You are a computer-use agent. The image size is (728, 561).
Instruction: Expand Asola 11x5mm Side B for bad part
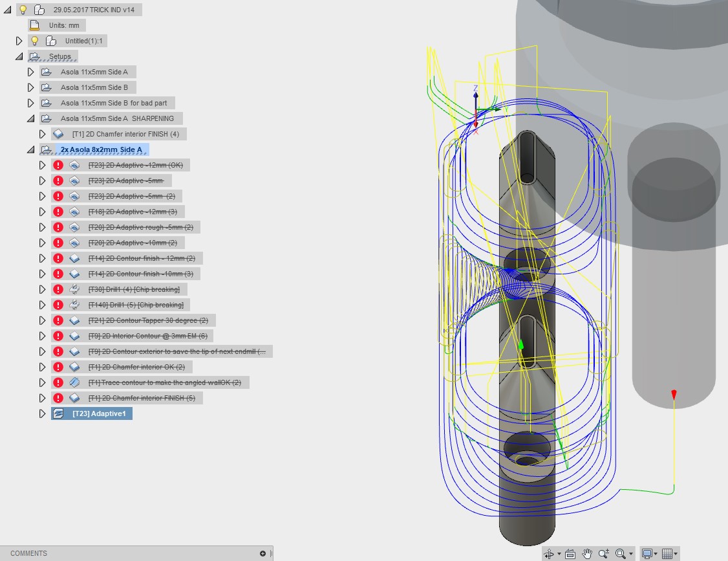pyautogui.click(x=30, y=103)
